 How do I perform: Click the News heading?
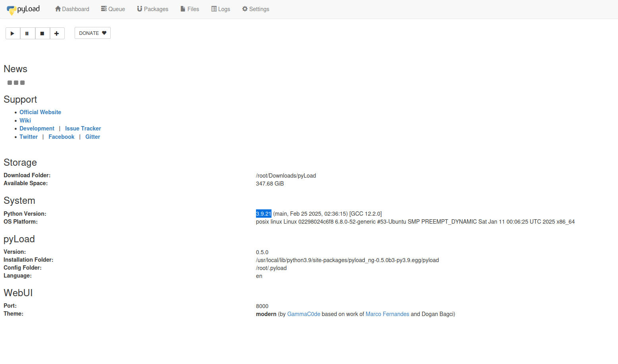tap(15, 69)
